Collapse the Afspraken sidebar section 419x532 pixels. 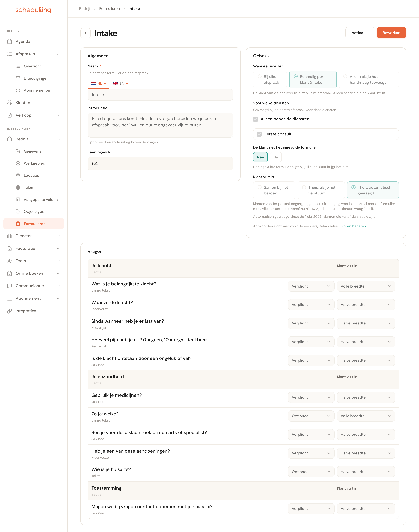point(58,54)
